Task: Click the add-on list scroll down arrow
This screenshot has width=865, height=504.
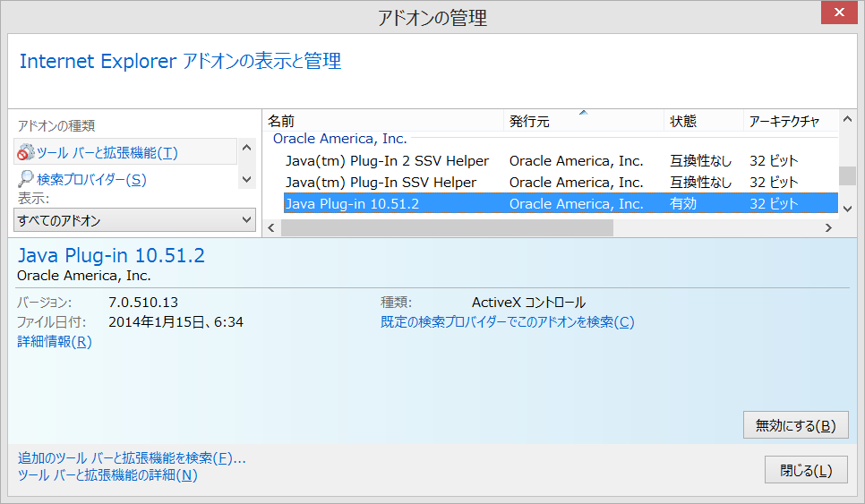Action: 847,209
